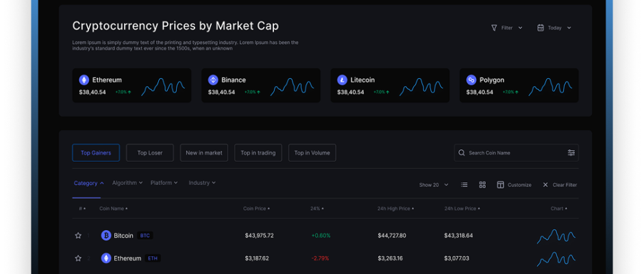Switch to list view layout icon

[x=465, y=185]
